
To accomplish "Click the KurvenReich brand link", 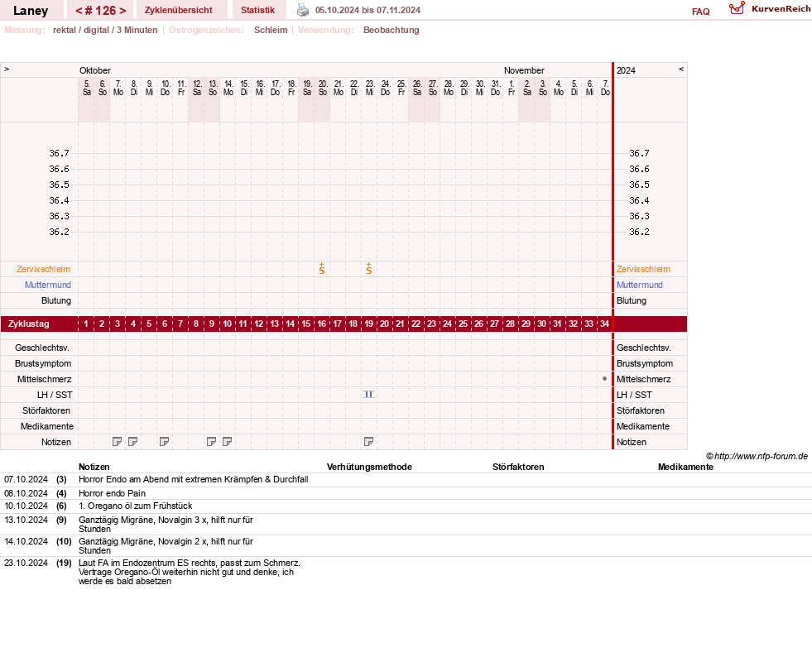I will pos(781,9).
